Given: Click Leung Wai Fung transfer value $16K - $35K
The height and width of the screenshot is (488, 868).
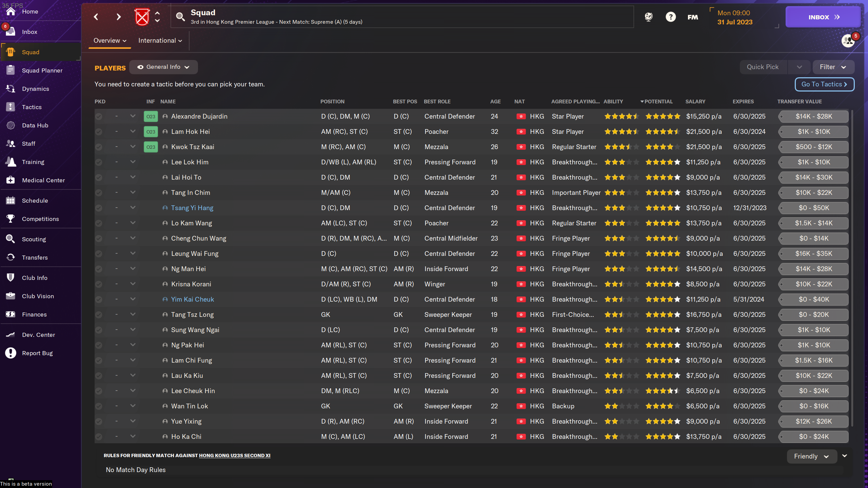Looking at the screenshot, I should click(x=814, y=253).
